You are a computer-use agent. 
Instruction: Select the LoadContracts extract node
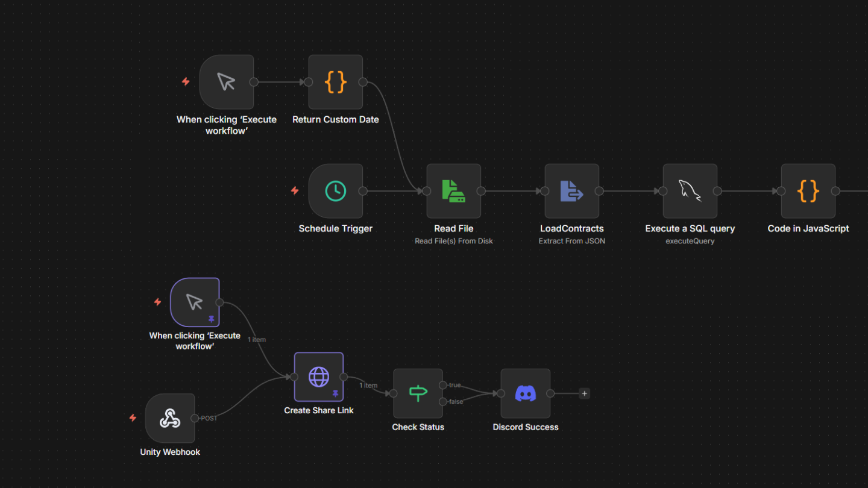[572, 191]
